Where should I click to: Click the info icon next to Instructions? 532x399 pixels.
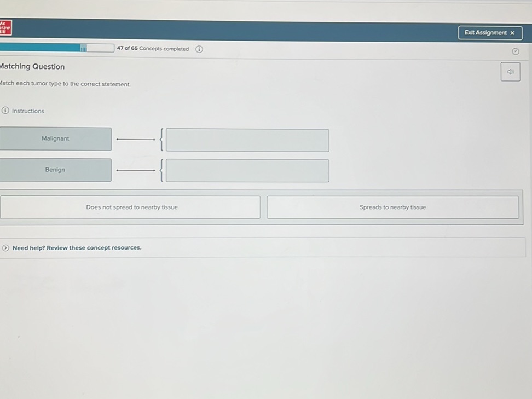click(5, 111)
